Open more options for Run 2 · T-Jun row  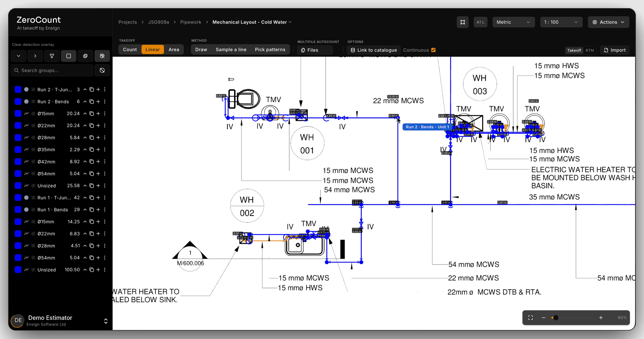coord(105,89)
